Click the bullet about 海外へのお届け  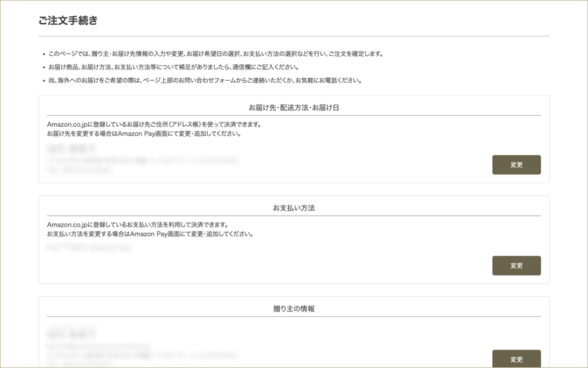pyautogui.click(x=204, y=80)
